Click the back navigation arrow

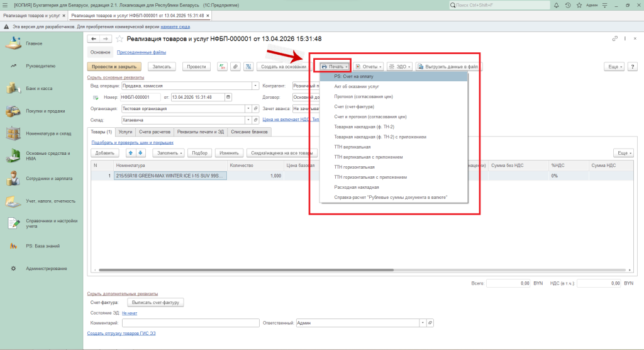click(x=94, y=39)
